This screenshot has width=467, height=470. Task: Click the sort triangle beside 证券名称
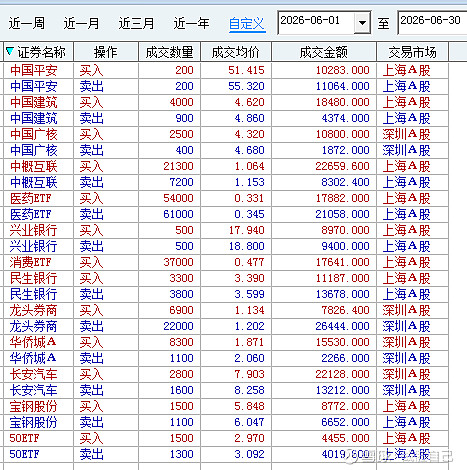pos(10,51)
